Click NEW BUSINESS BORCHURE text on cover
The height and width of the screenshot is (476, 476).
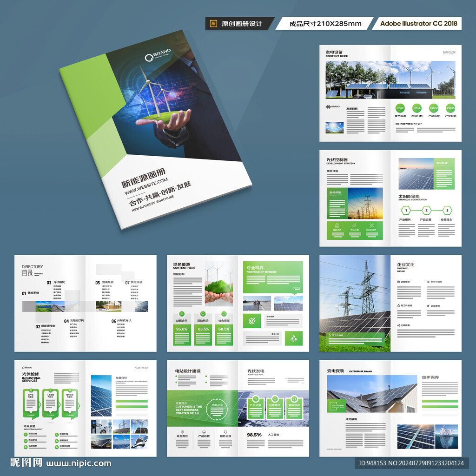[153, 203]
